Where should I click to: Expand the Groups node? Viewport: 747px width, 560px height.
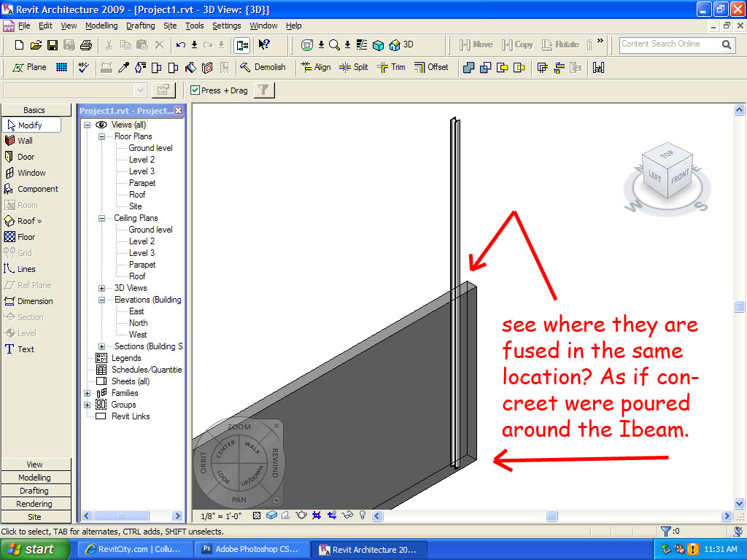(88, 405)
